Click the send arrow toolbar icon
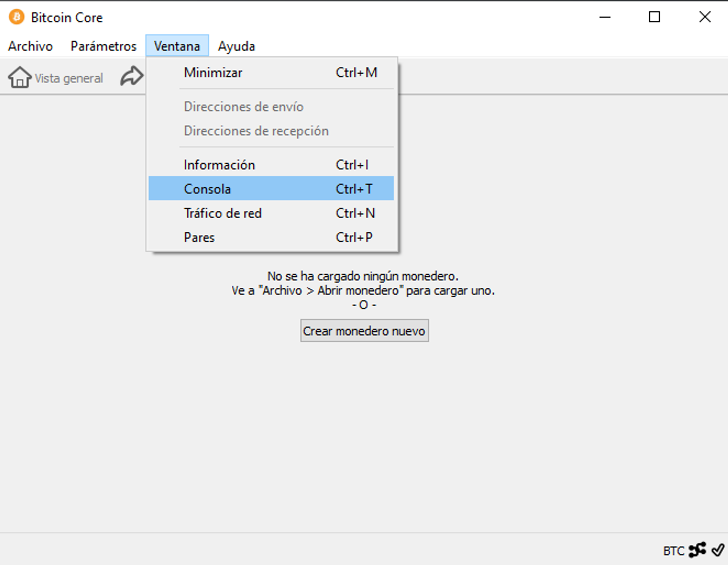728x565 pixels. 132,76
